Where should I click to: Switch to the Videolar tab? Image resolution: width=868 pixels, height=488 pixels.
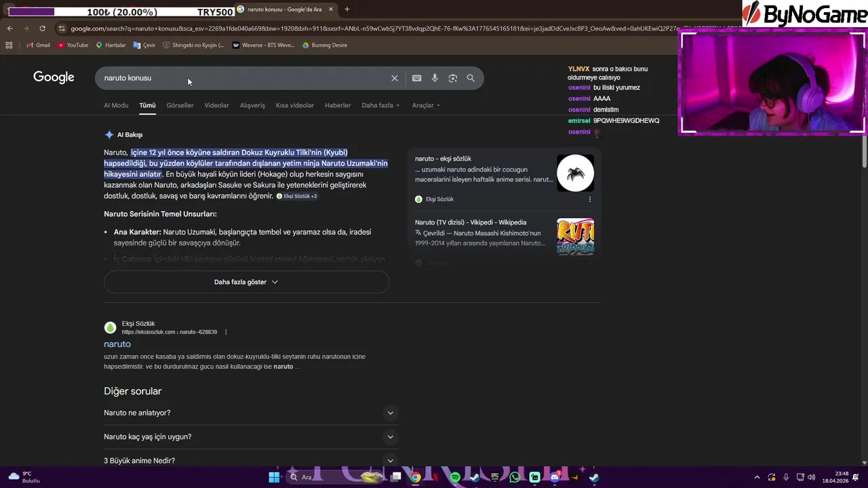(216, 105)
